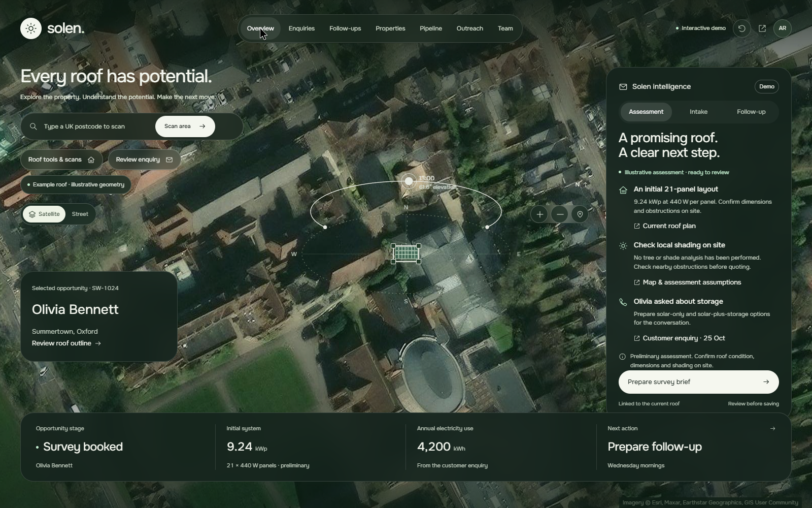812x508 pixels.
Task: Open the Pipeline page
Action: click(x=431, y=28)
